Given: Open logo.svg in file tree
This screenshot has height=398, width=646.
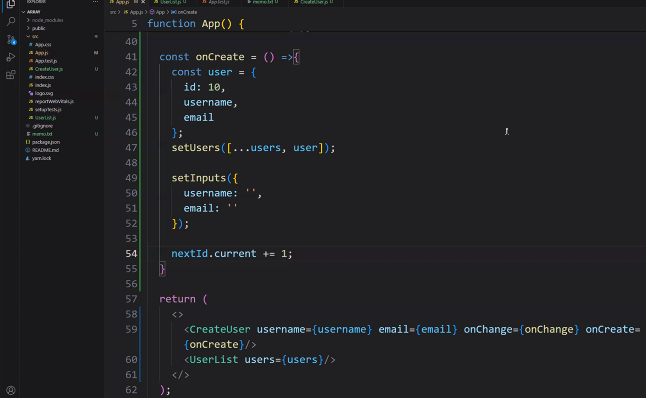Looking at the screenshot, I should pyautogui.click(x=41, y=93).
